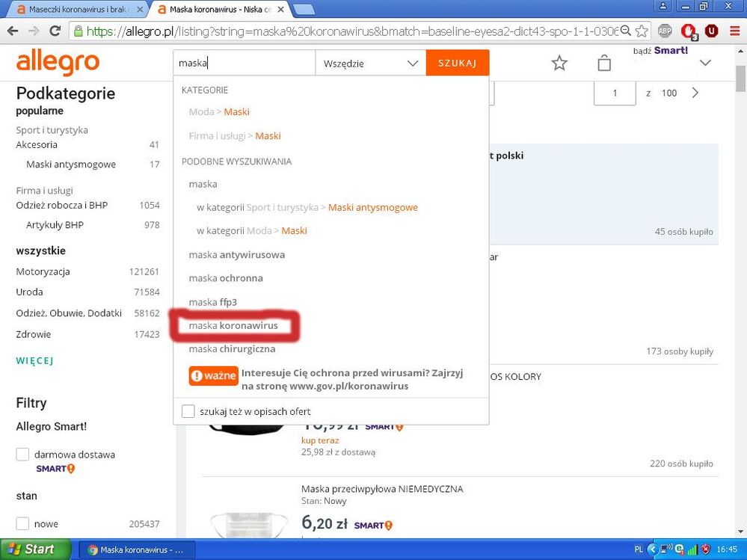Open the shopping cart on Allegro
This screenshot has width=747, height=560.
point(604,63)
